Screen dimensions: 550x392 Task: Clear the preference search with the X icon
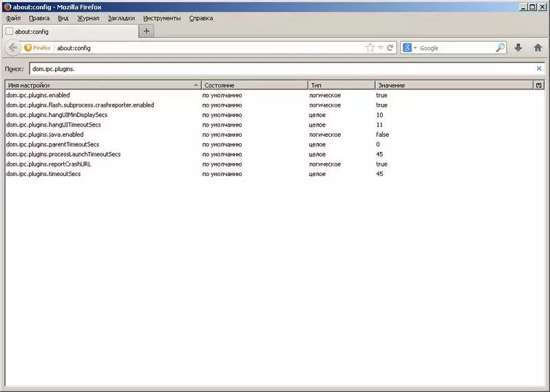539,69
